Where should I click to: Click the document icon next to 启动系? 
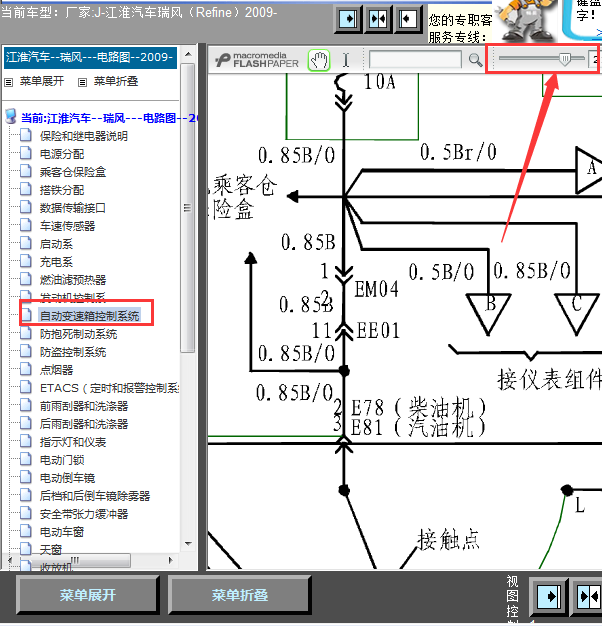click(x=26, y=243)
